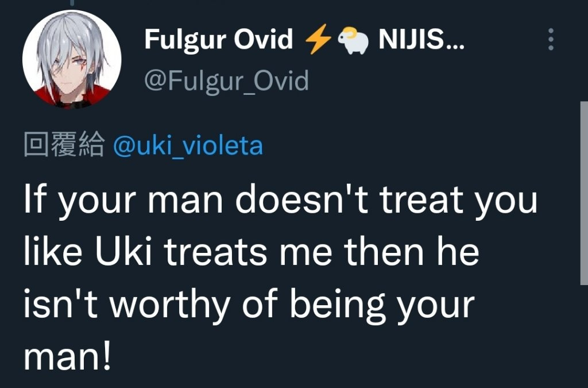Image resolution: width=588 pixels, height=388 pixels.
Task: Open the @uki_violeta mention link
Action: (188, 145)
